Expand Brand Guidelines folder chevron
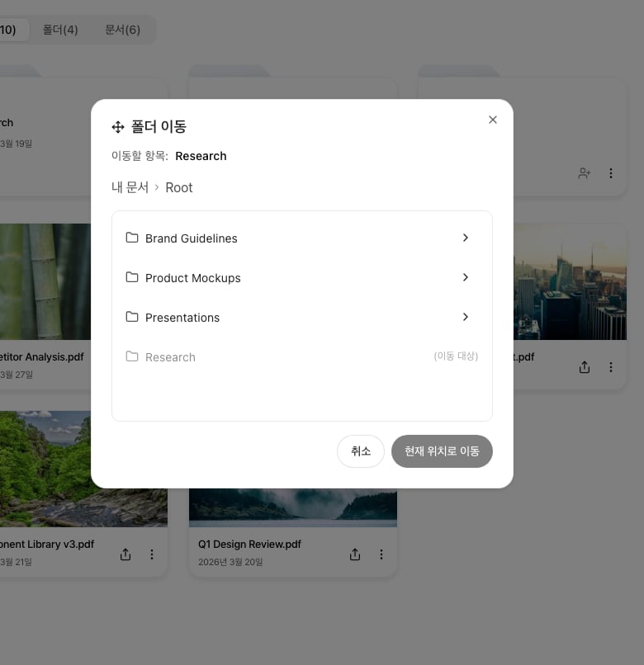 (x=466, y=238)
